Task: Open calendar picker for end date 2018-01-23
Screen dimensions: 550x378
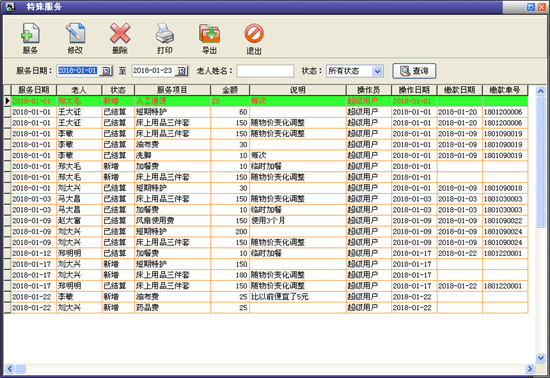Action: [181, 71]
